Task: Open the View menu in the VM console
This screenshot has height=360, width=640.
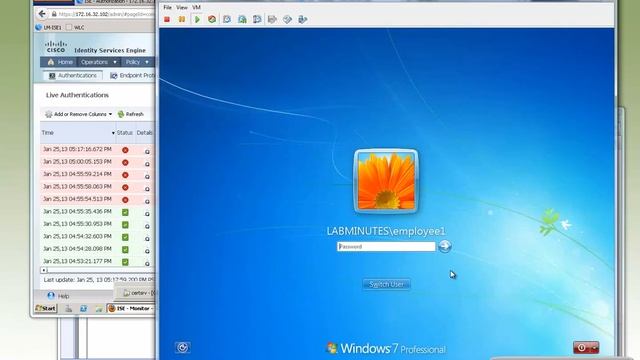Action: click(x=182, y=7)
